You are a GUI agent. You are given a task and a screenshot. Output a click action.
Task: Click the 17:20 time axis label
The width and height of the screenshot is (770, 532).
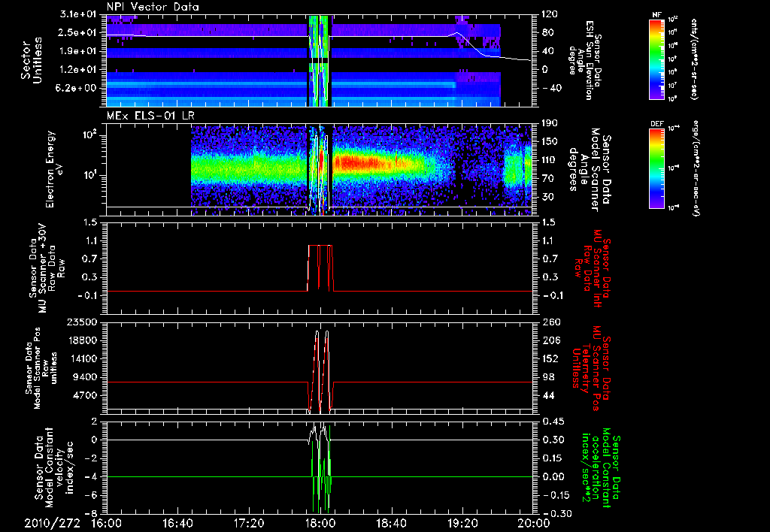click(249, 523)
